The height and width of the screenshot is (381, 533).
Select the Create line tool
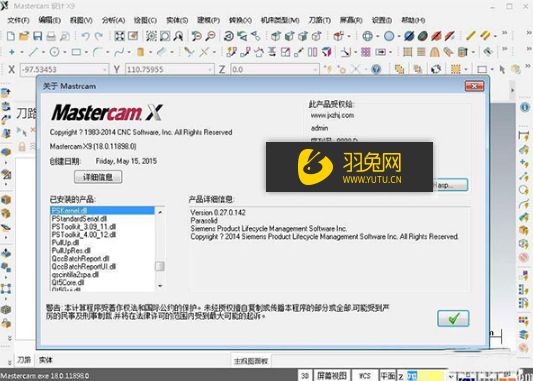33,52
